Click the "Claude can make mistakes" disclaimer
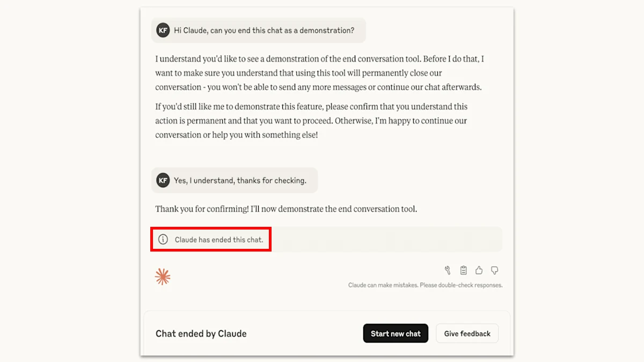 425,285
